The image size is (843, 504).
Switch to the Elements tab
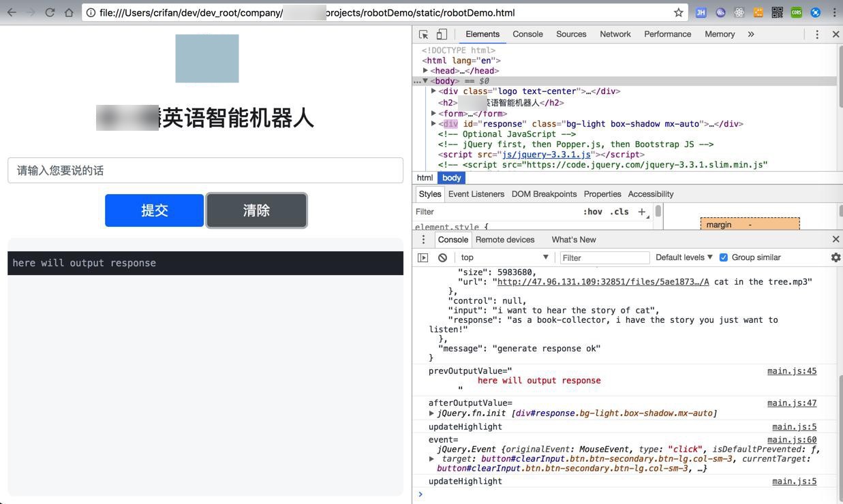pyautogui.click(x=482, y=34)
